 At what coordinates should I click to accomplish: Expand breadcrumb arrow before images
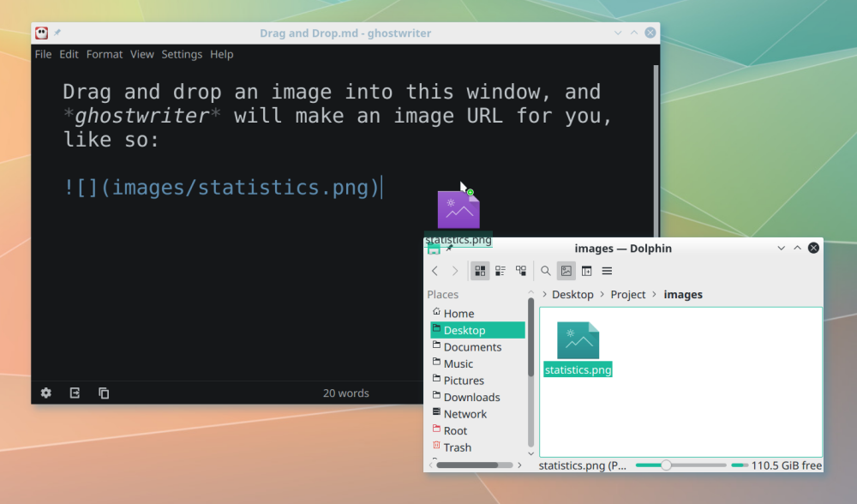[655, 294]
